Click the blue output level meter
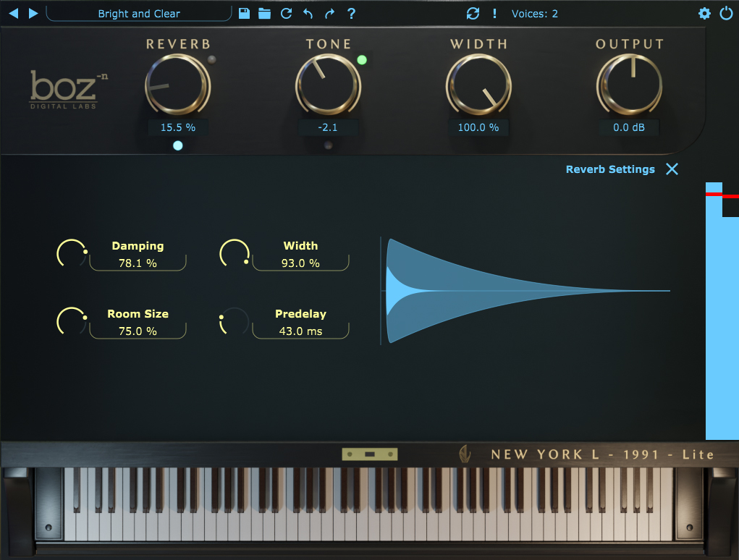Image resolution: width=739 pixels, height=560 pixels. click(x=721, y=311)
